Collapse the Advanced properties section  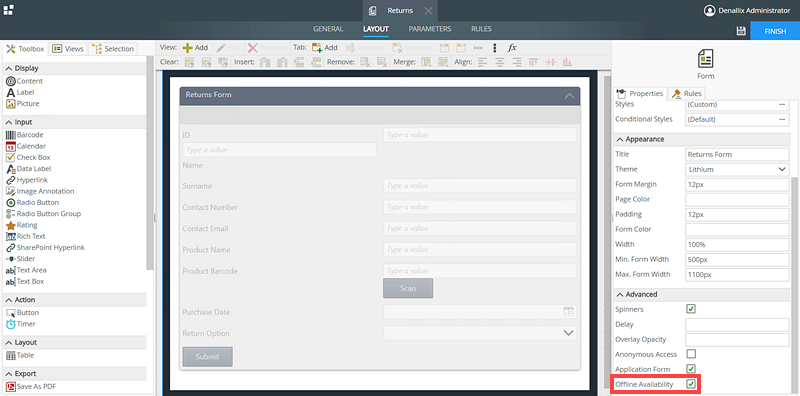(620, 294)
